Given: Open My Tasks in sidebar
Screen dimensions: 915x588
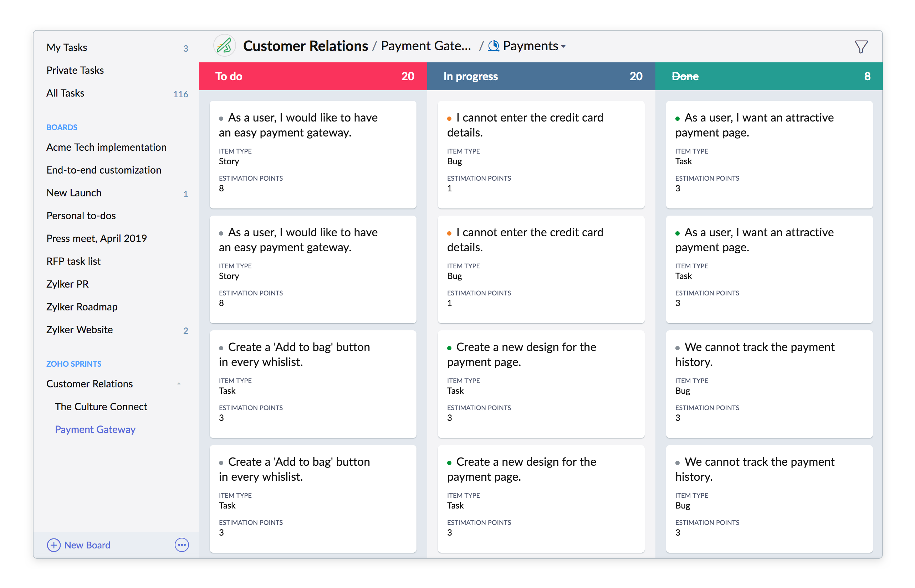Looking at the screenshot, I should tap(67, 47).
